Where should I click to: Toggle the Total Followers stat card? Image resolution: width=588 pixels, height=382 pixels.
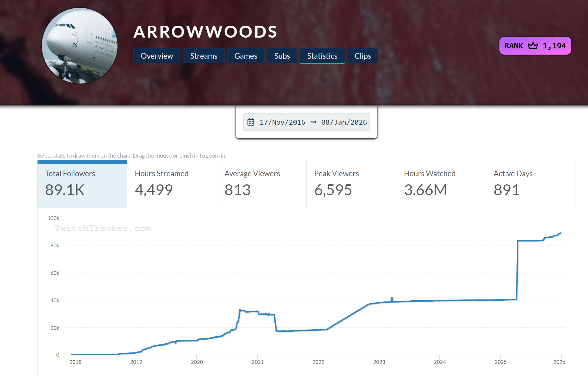click(82, 184)
